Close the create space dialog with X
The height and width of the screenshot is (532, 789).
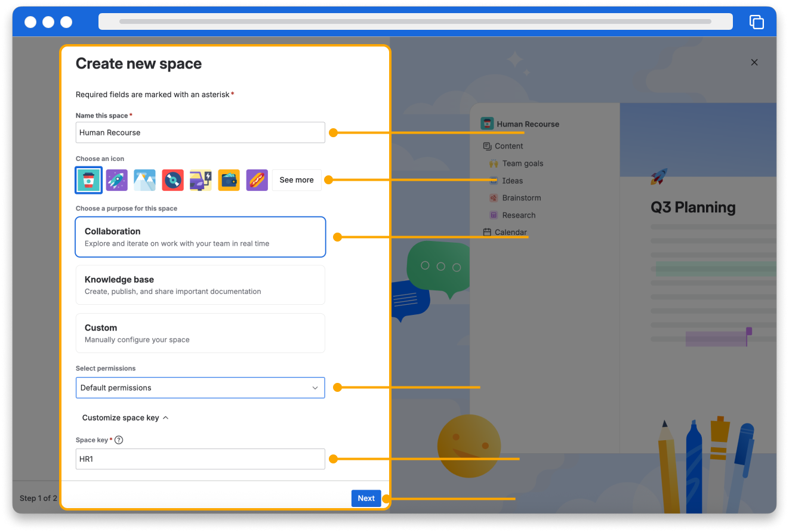pos(754,63)
